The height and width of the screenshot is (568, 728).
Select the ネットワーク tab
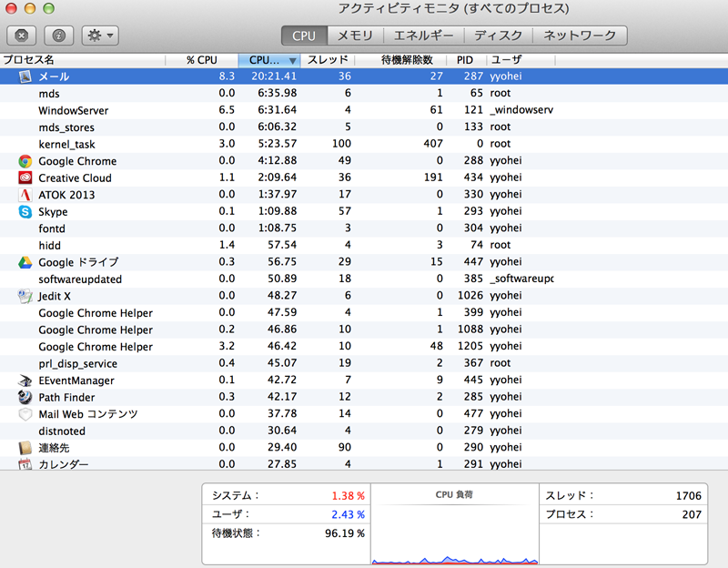coord(580,35)
